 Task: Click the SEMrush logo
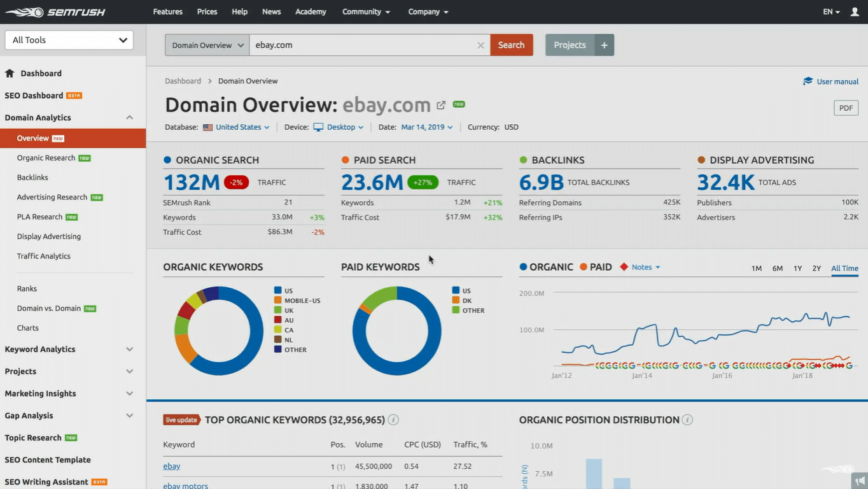55,11
